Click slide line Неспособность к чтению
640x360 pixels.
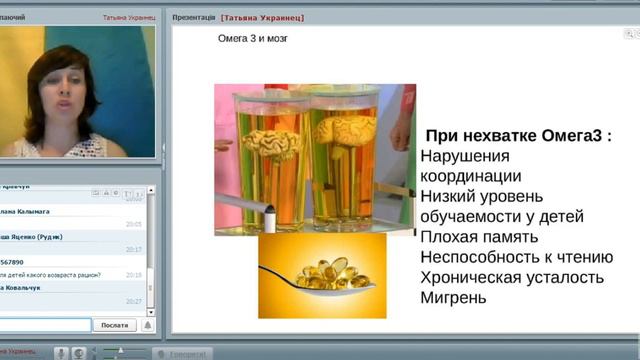pos(517,257)
